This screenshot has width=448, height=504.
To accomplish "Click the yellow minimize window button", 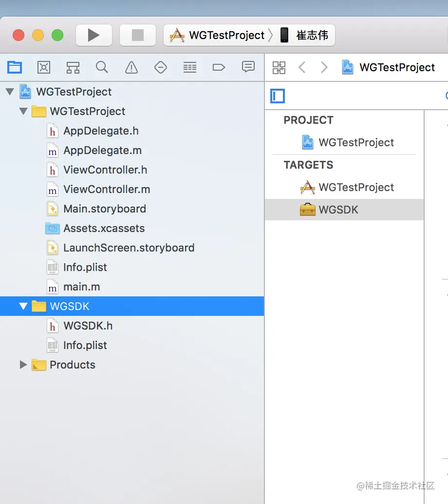I will click(x=38, y=35).
